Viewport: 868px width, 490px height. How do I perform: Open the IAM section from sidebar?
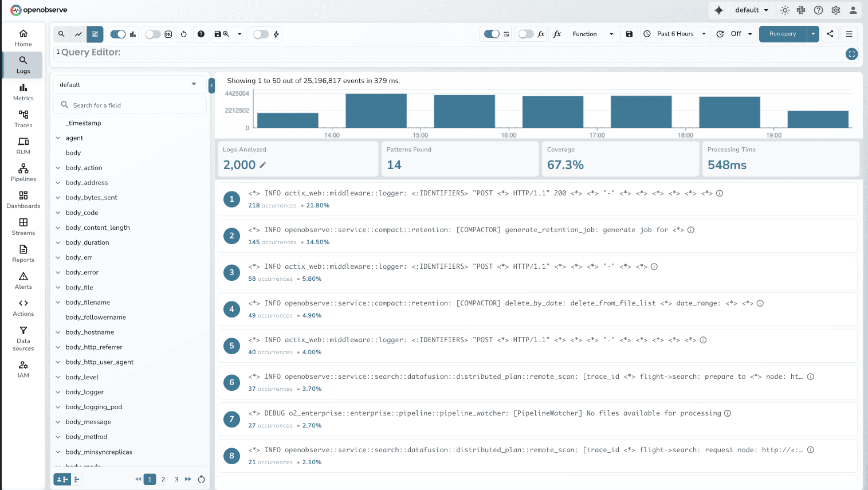(23, 367)
